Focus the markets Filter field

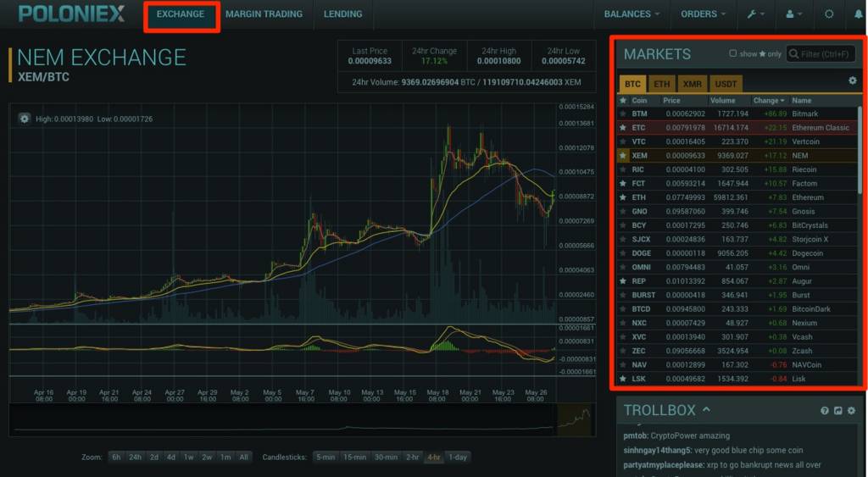pyautogui.click(x=821, y=53)
